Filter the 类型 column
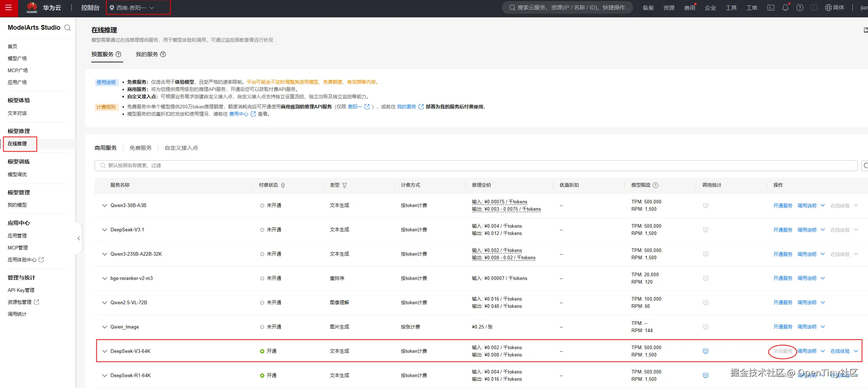The height and width of the screenshot is (388, 868). click(x=345, y=185)
